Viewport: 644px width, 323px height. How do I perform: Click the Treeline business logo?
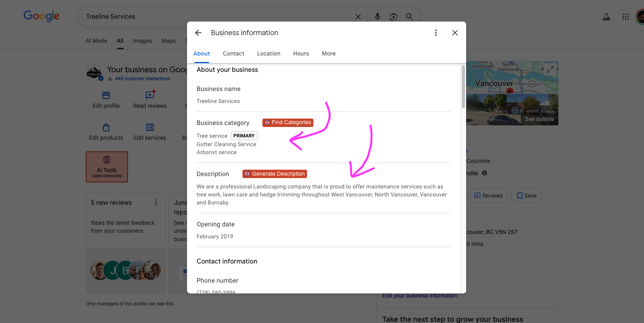pos(94,73)
